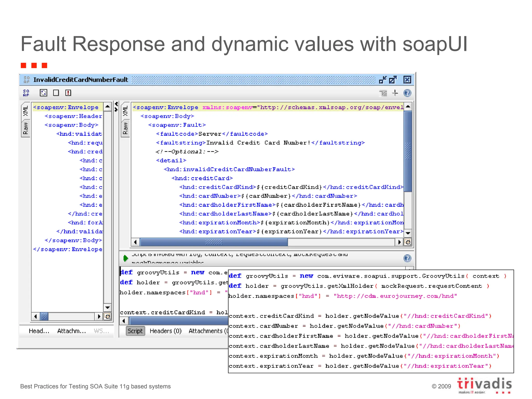532x399 pixels.
Task: Click the response pane scroll-up arrow
Action: click(408, 107)
